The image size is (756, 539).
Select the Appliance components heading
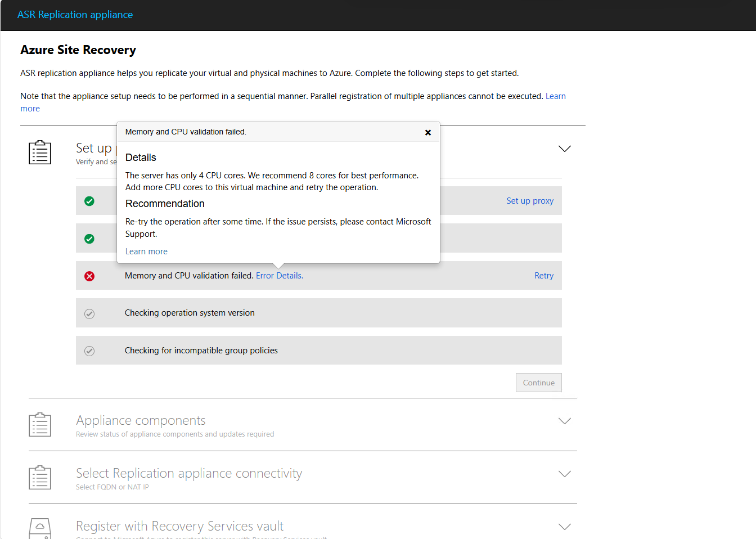141,420
